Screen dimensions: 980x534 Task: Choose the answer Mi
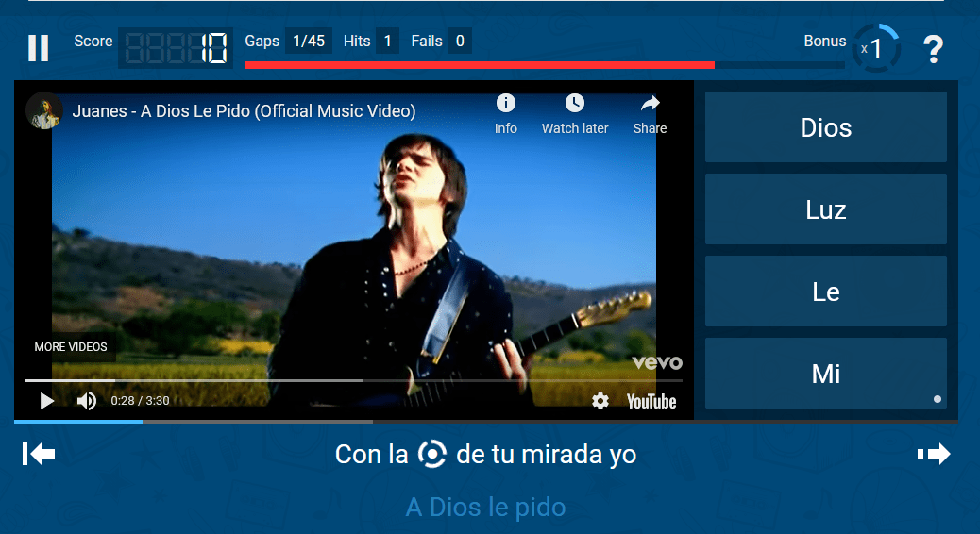point(825,374)
